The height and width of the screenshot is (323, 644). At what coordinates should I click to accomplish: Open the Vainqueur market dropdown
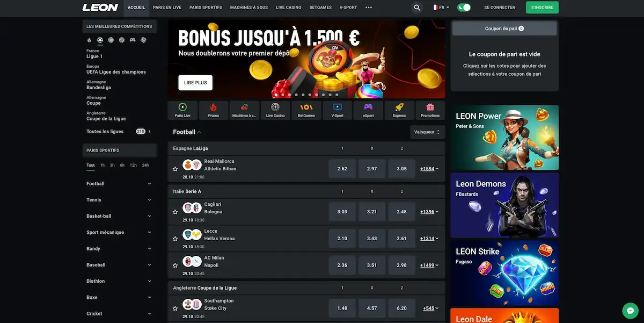(427, 132)
